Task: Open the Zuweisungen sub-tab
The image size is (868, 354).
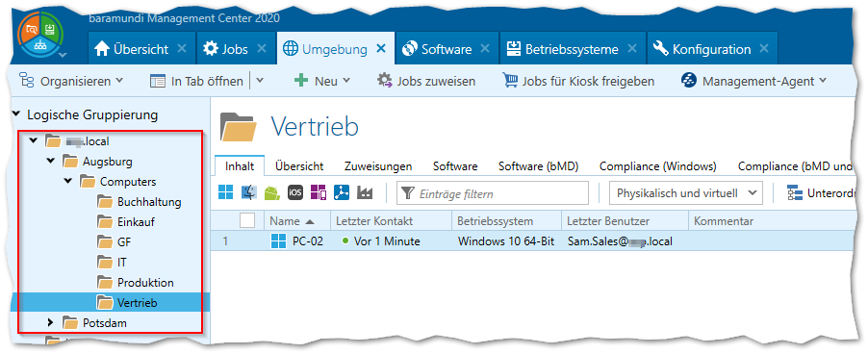Action: point(378,165)
